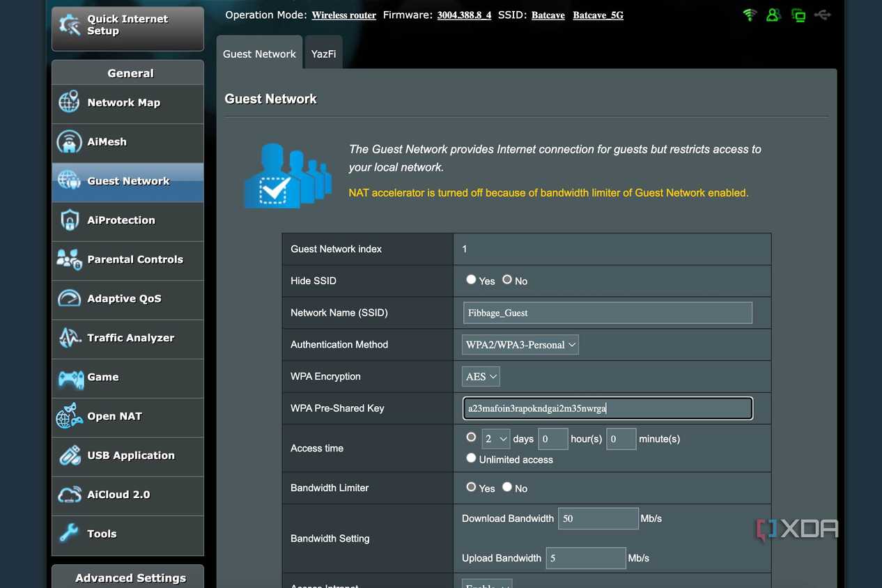Screen dimensions: 882x588
Task: Select No for Bandwidth Limiter
Action: pyautogui.click(x=507, y=487)
